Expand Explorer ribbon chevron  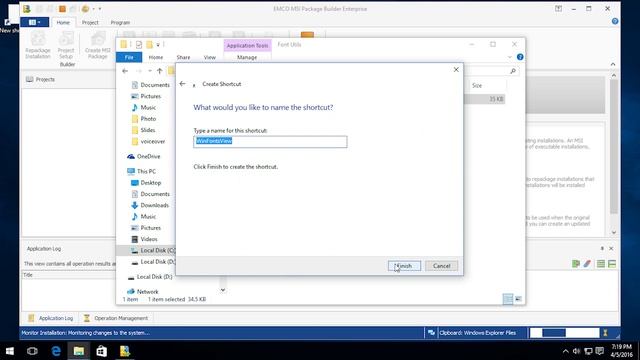[x=509, y=57]
